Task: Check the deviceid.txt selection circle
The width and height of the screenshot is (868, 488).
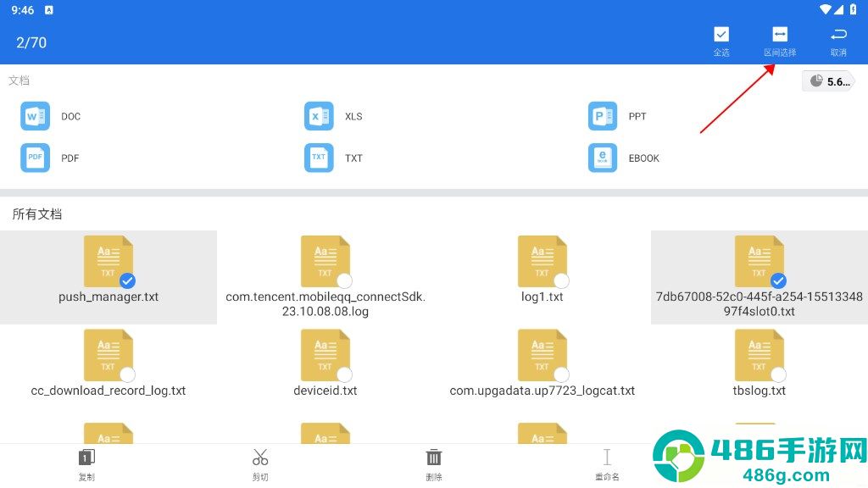Action: (344, 374)
